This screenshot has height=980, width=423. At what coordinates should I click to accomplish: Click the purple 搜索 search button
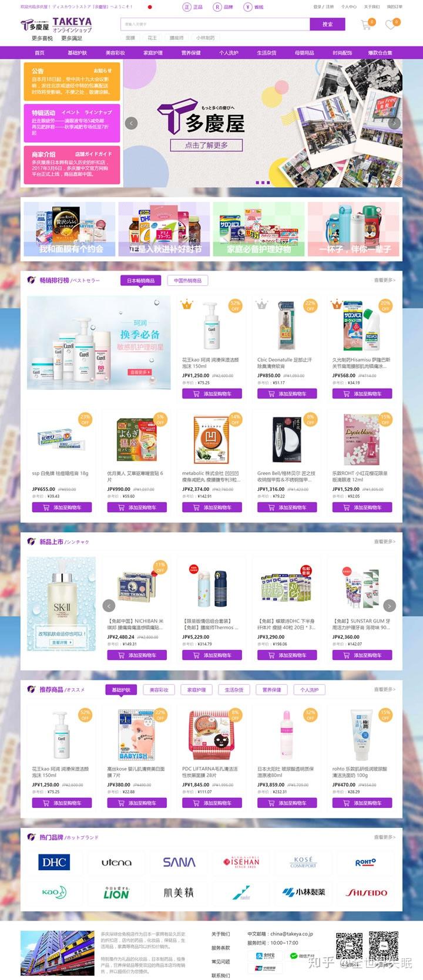[x=327, y=24]
